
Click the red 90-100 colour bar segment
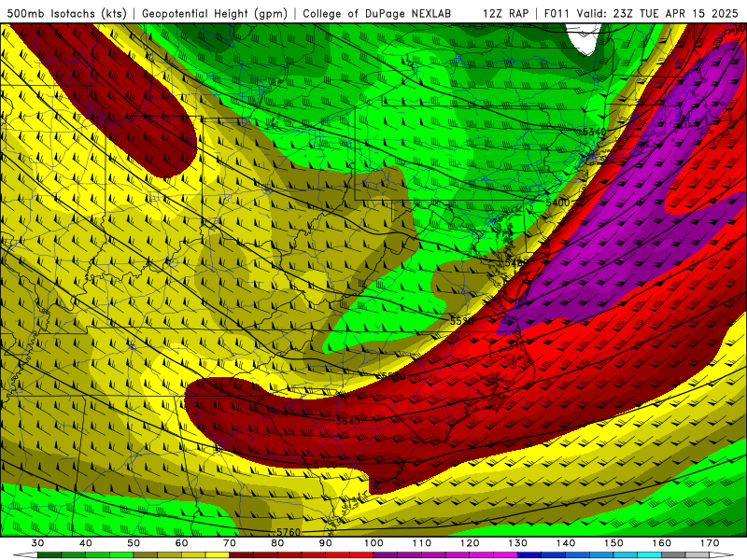349,555
